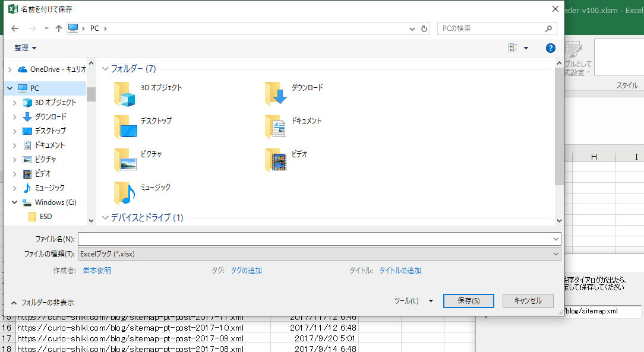644x352 pixels.
Task: Select ドキュメント folder icon in main pane
Action: [x=276, y=126]
